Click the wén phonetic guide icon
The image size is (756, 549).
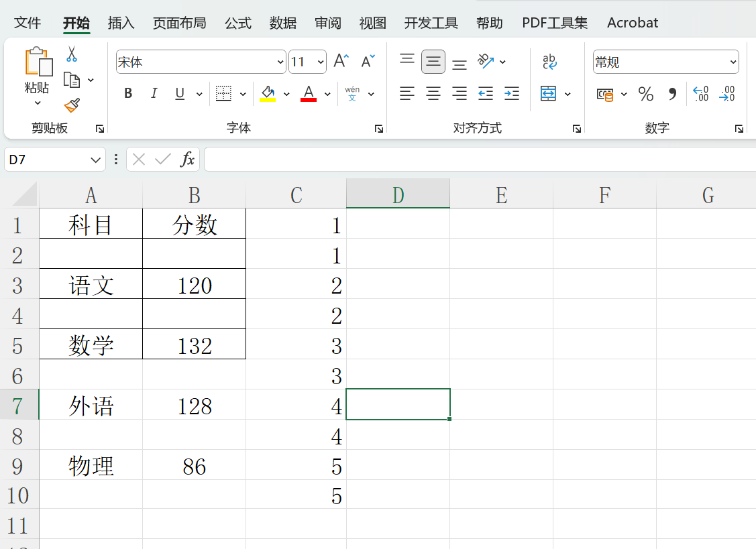point(352,93)
